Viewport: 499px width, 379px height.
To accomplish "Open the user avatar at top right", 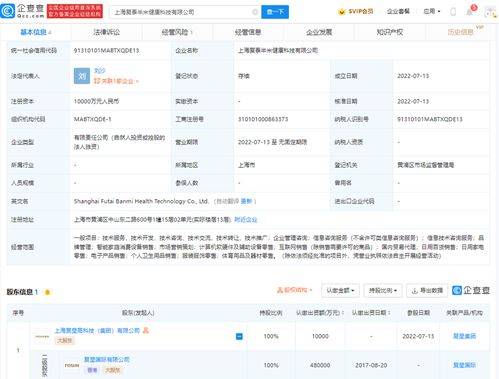I will click(490, 12).
